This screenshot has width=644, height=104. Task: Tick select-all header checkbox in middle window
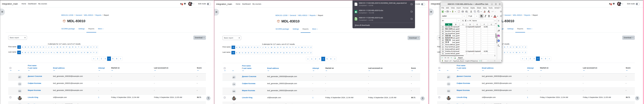[225, 68]
